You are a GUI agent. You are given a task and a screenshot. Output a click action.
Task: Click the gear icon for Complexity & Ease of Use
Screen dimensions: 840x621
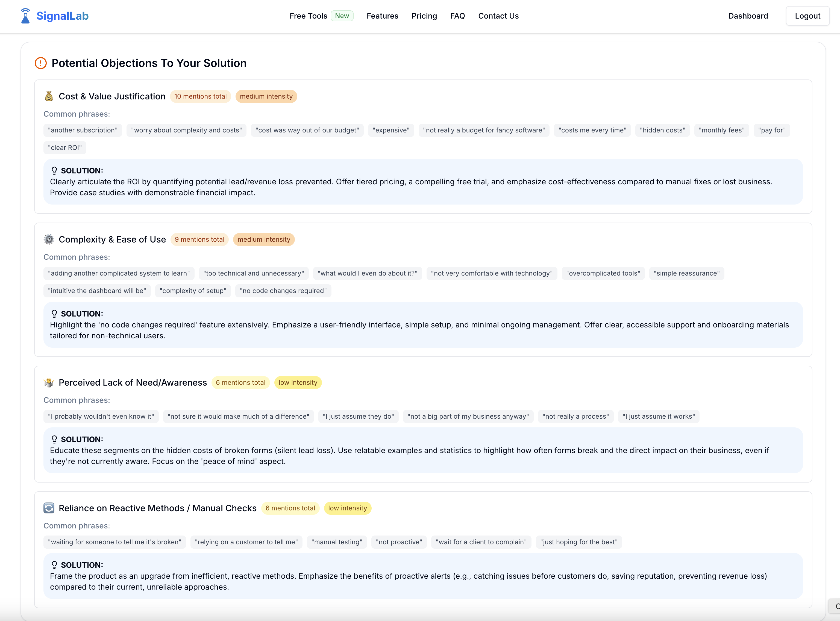coord(49,239)
